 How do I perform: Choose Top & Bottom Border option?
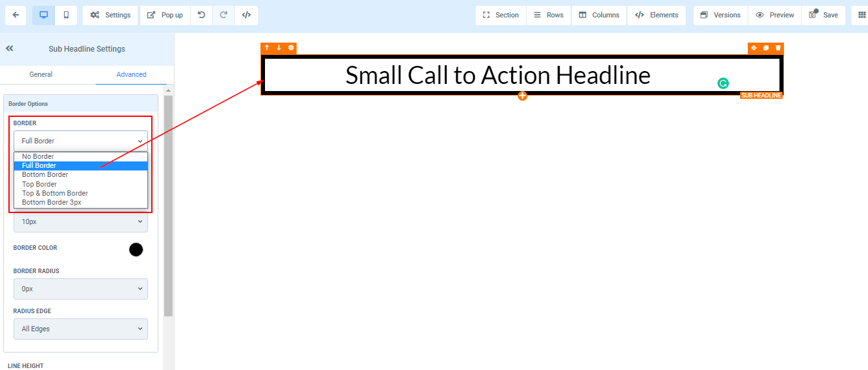81,193
